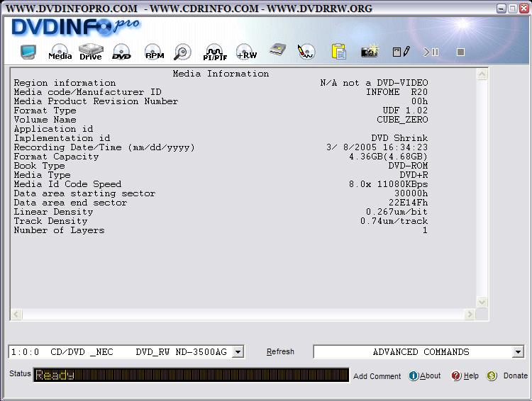The width and height of the screenshot is (532, 401).
Task: Click the red question mark Help icon
Action: tap(456, 376)
